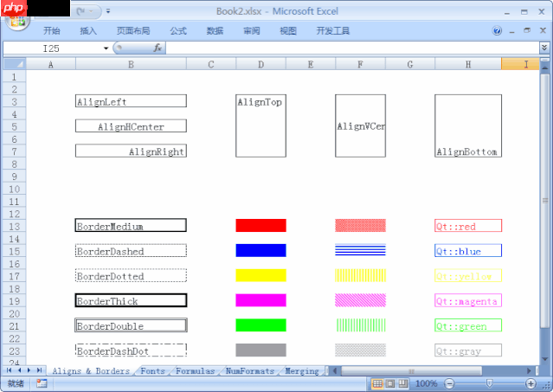The height and width of the screenshot is (392, 553).
Task: Switch to the Formulas sheet tab
Action: (195, 371)
